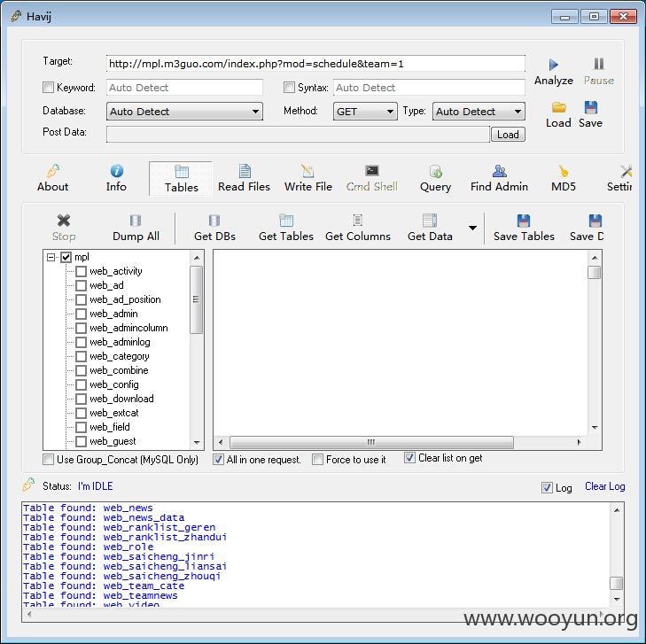Switch to the Tables tab
The width and height of the screenshot is (646, 644).
point(182,179)
